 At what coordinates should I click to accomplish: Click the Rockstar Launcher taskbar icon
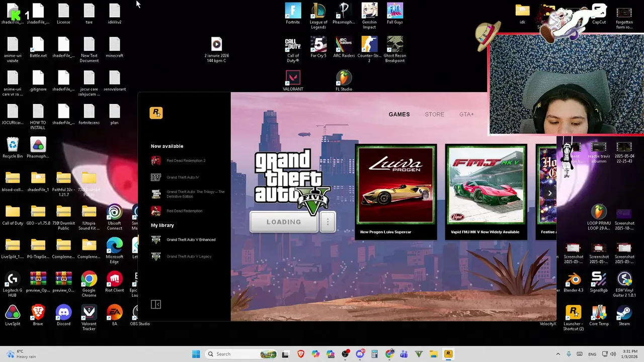[x=448, y=354]
